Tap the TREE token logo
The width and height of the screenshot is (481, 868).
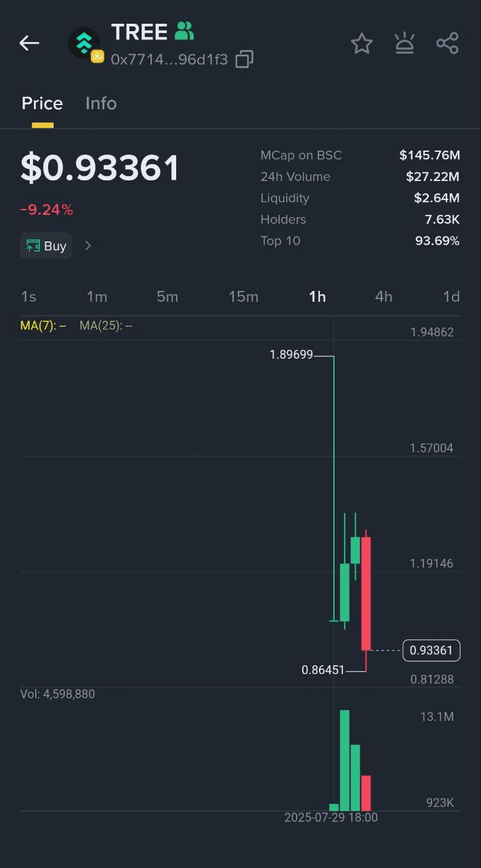(x=84, y=43)
